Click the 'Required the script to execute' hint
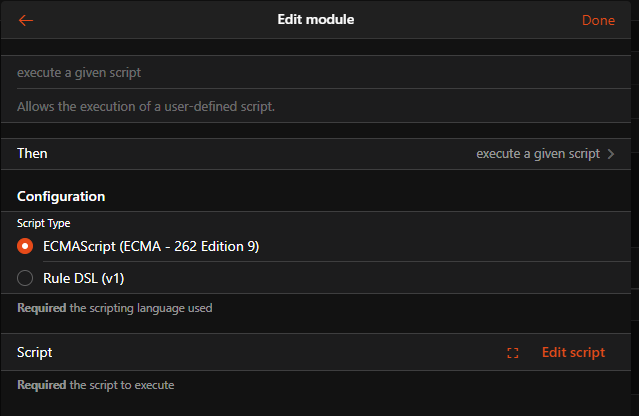 pos(100,385)
